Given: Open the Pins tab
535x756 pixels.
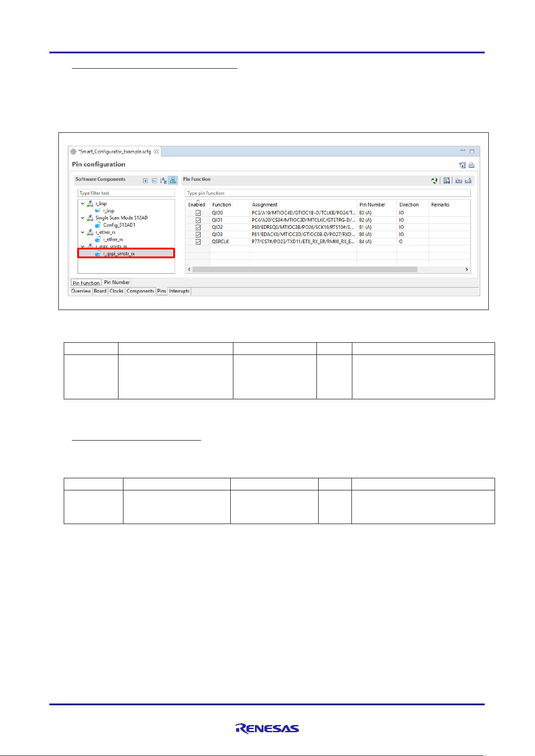Looking at the screenshot, I should coord(162,291).
